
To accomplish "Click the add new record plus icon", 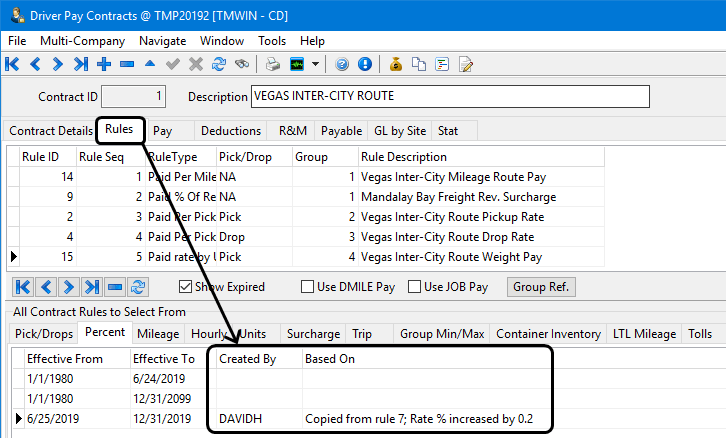I will [104, 64].
